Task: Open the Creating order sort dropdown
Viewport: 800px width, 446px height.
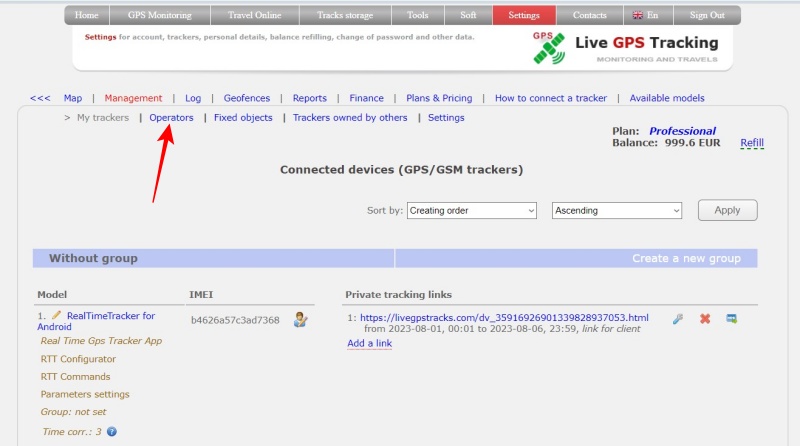Action: 472,211
